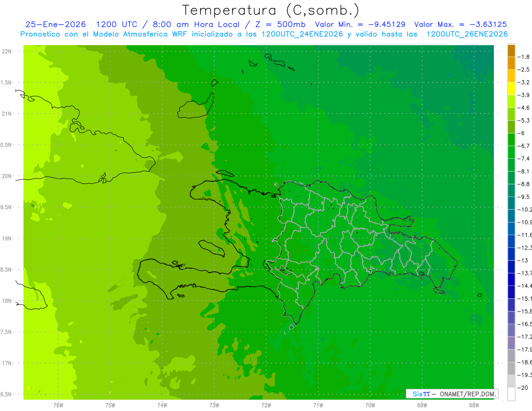Click the '68W' longitude label
The image size is (532, 411).
[x=474, y=405]
